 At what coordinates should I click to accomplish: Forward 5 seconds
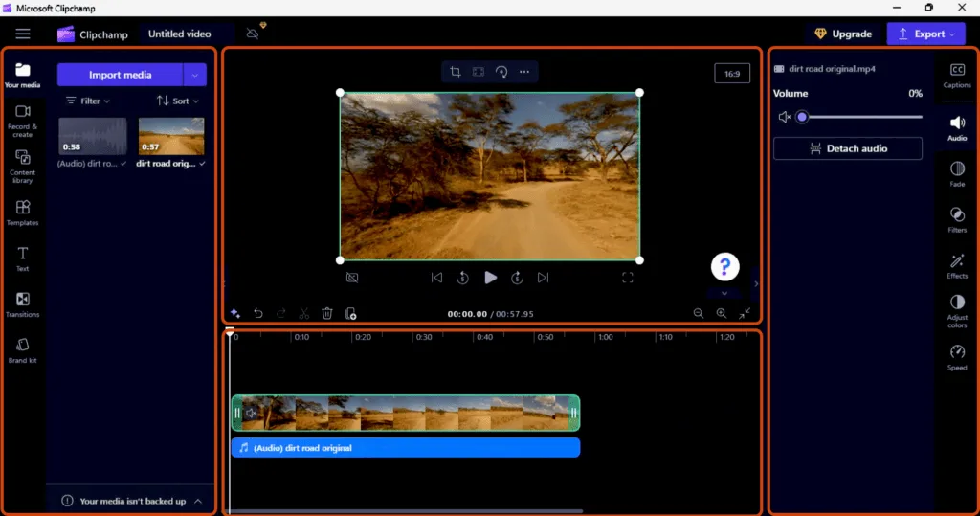pos(517,278)
